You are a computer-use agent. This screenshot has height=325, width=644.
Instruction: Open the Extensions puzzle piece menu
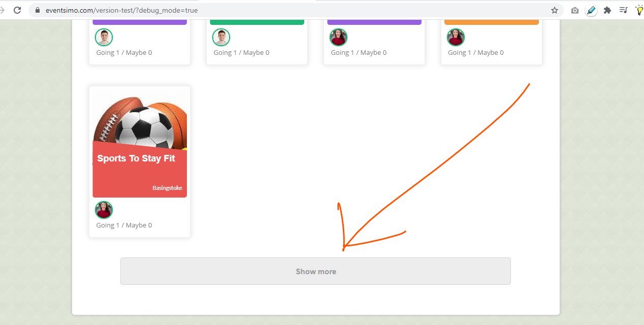(607, 10)
